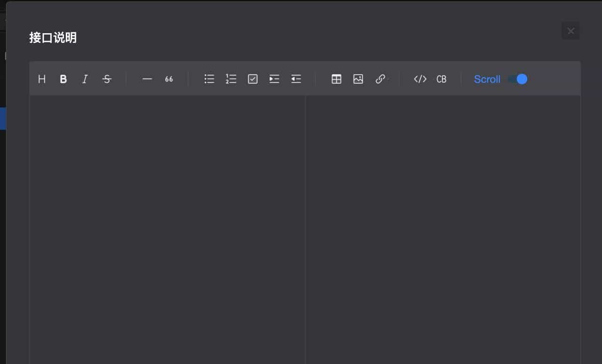Turn off the Scroll sync switch
Screen dimensions: 602x364
518,79
